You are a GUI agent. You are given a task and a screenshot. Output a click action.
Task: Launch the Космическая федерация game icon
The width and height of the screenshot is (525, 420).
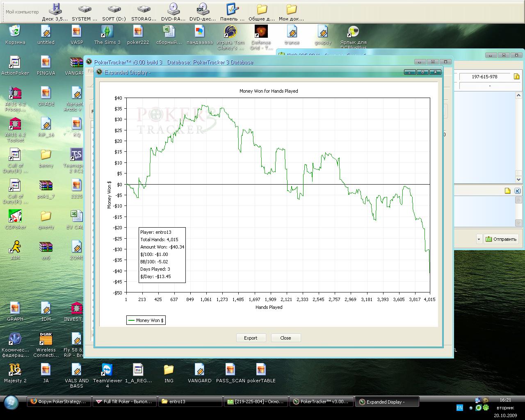pos(15,345)
